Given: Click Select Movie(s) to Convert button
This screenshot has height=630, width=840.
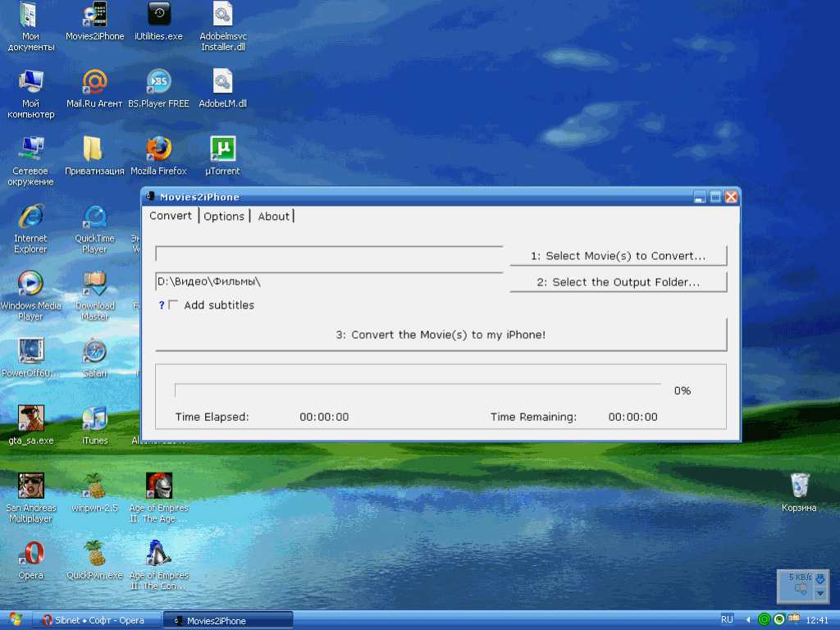Looking at the screenshot, I should point(618,256).
